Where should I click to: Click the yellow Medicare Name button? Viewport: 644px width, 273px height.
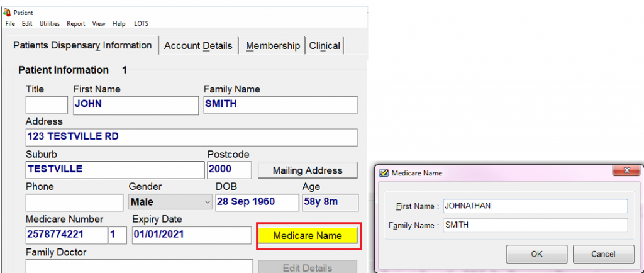(x=308, y=236)
